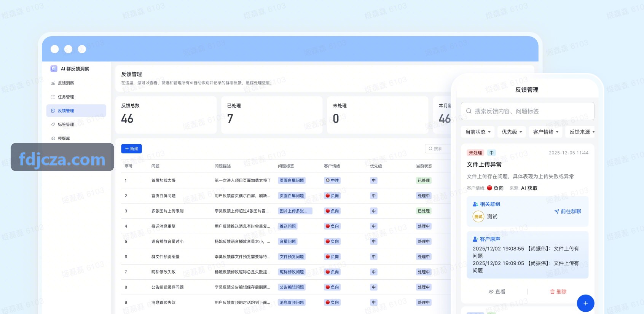
Task: Follow the 前往群聊 link
Action: pyautogui.click(x=567, y=212)
